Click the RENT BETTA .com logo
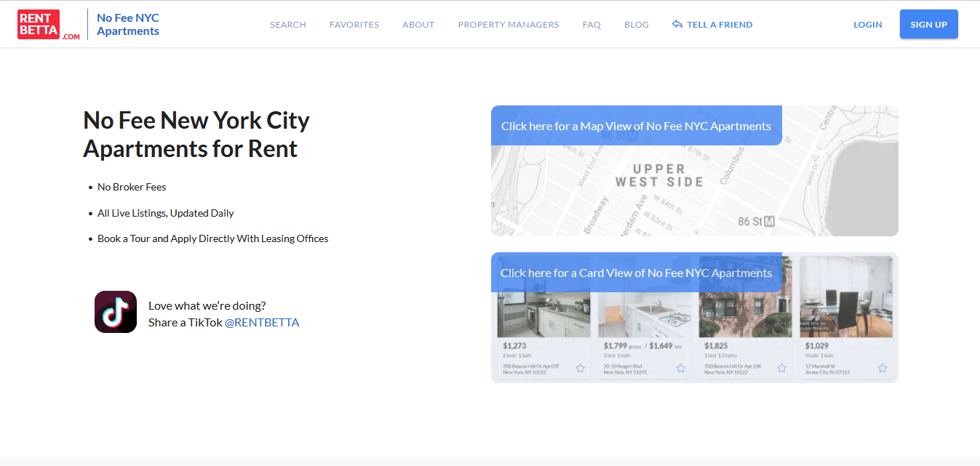This screenshot has width=980, height=466. click(x=49, y=25)
